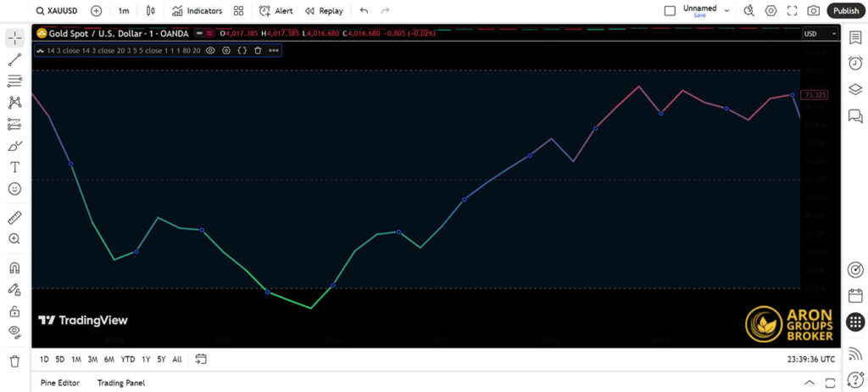Expand the Unnamed layout dropdown arrow
This screenshot has width=868, height=392.
(x=726, y=11)
